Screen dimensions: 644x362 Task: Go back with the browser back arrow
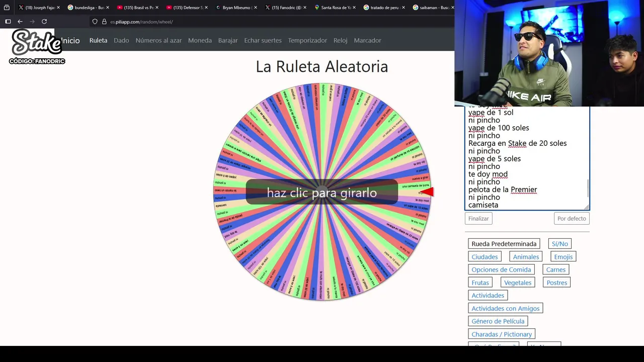click(20, 22)
